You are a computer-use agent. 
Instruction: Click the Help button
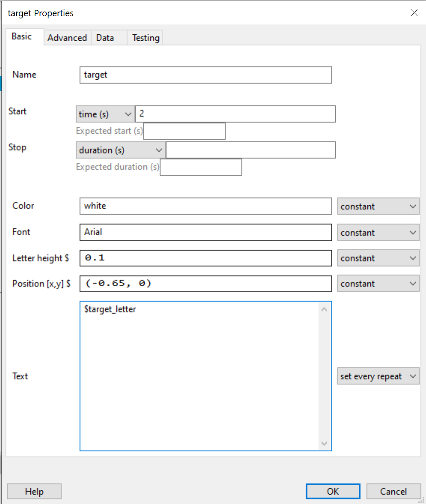(34, 491)
